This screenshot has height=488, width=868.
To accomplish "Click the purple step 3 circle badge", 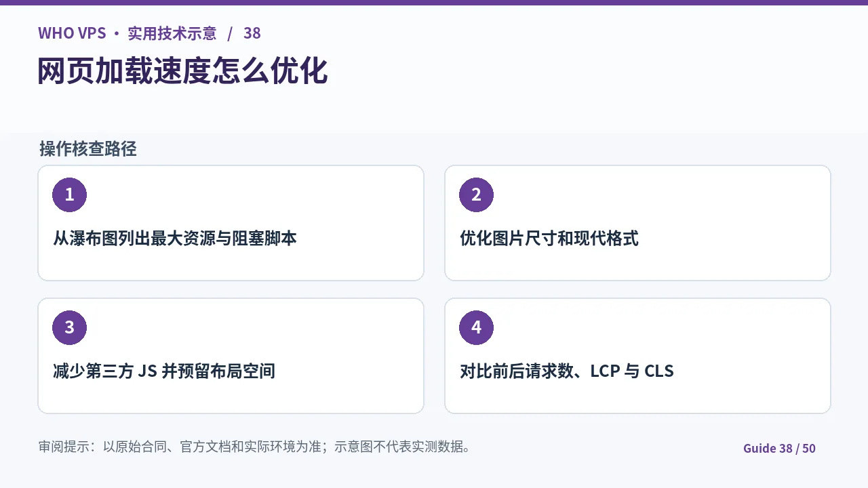I will [69, 328].
